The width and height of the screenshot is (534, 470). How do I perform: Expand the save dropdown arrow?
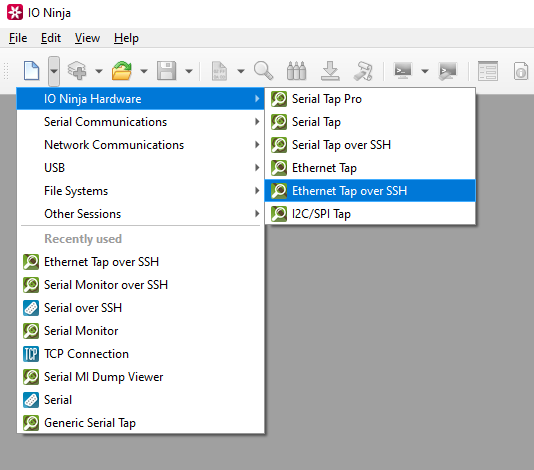click(x=189, y=71)
